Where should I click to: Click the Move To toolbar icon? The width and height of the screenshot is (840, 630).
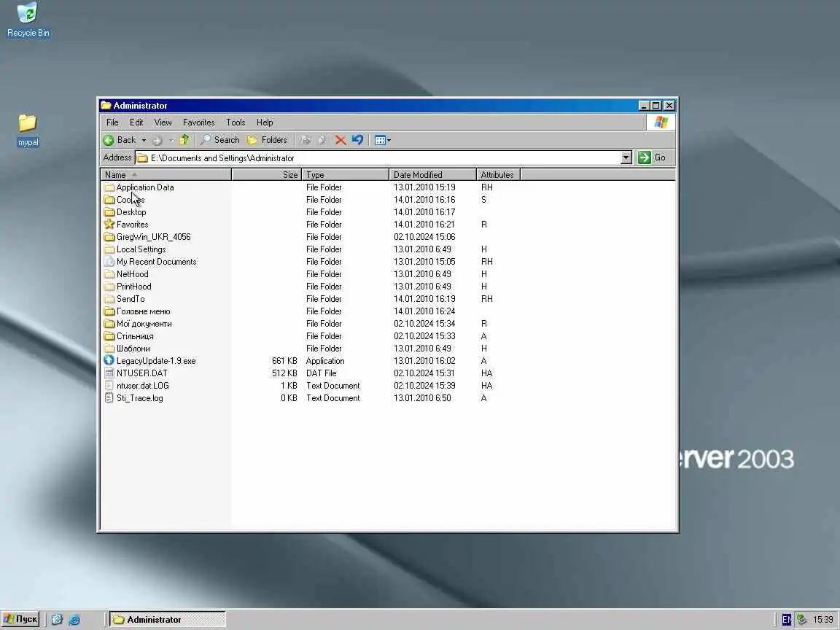306,140
